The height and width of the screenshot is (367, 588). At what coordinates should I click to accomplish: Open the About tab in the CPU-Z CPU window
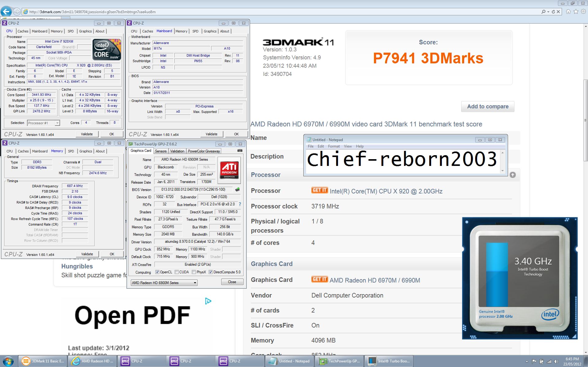(x=100, y=31)
